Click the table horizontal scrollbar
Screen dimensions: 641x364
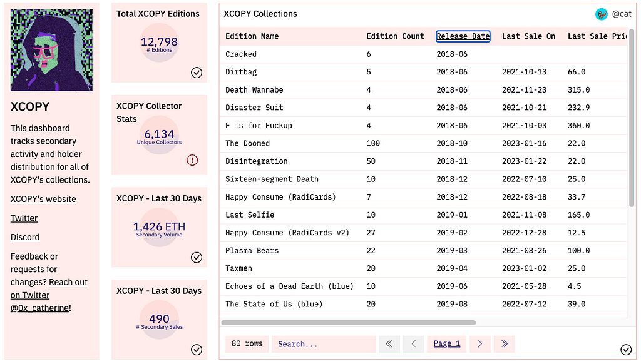tap(348, 323)
